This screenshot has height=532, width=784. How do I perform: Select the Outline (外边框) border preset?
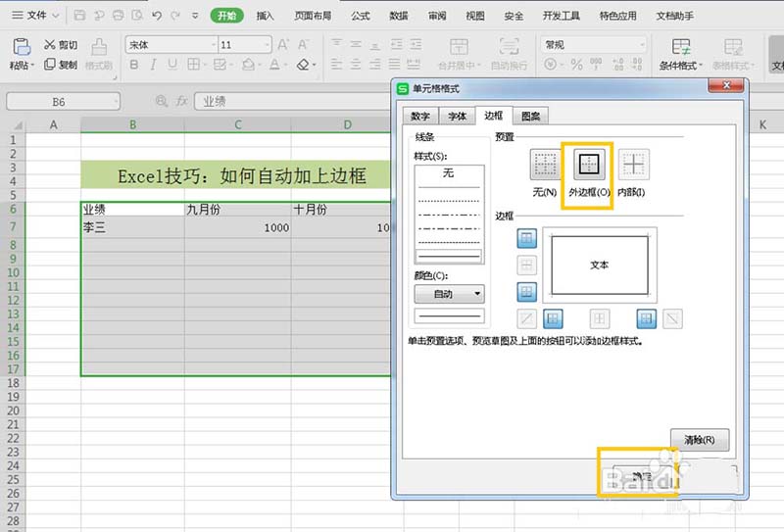(589, 165)
